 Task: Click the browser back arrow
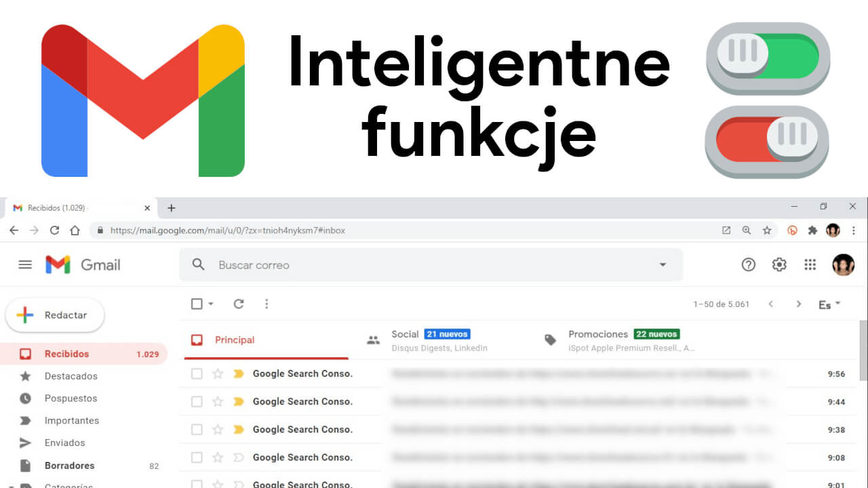(14, 230)
